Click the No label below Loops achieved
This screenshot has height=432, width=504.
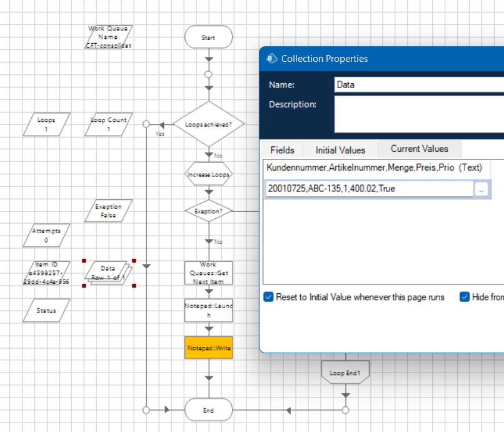[x=218, y=156]
